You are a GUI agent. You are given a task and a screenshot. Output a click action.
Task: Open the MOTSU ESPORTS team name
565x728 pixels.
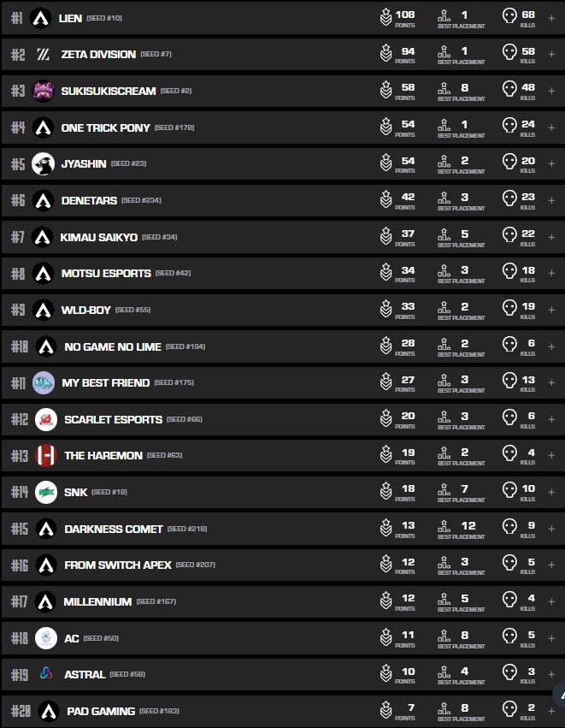(106, 274)
